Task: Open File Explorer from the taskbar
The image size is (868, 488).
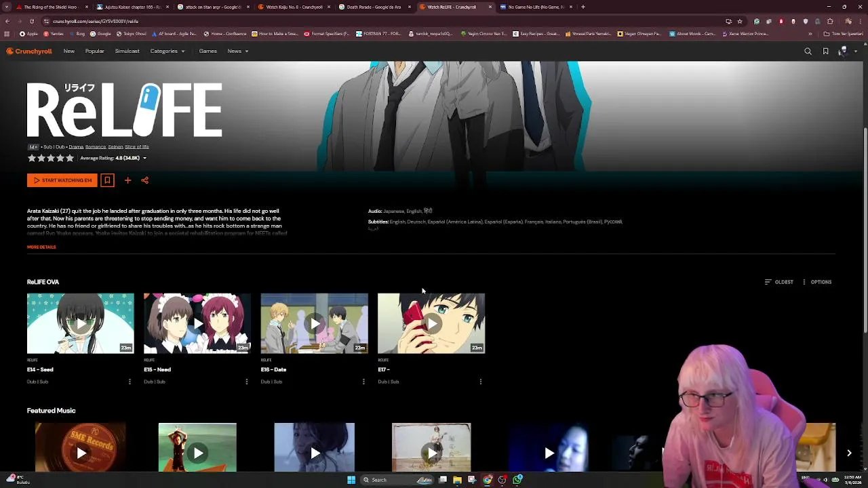Action: (457, 480)
